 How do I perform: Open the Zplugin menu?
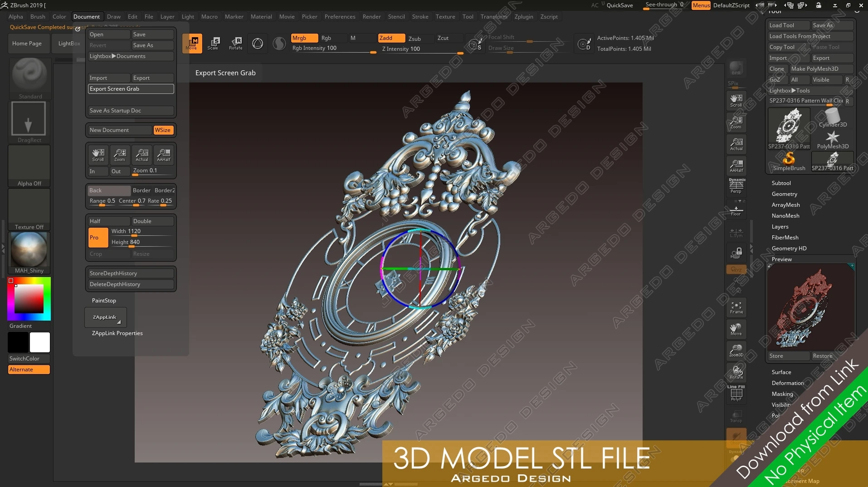[524, 17]
